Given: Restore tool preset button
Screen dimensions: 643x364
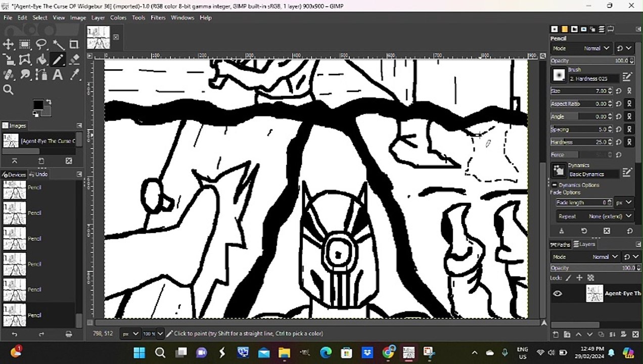Looking at the screenshot, I should pos(584,231).
